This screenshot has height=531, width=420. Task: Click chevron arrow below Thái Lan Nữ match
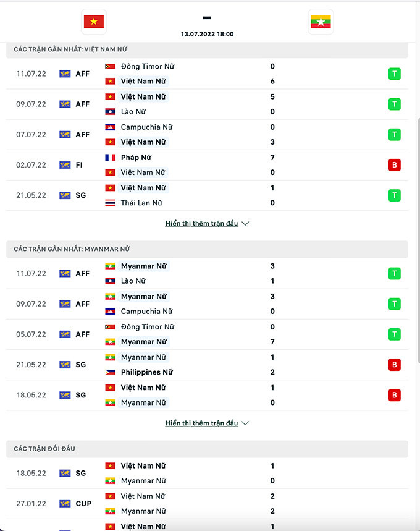coord(245,224)
